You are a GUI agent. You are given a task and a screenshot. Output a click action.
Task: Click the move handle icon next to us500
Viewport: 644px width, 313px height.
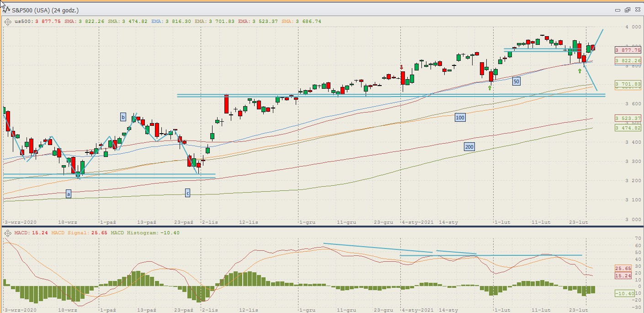8,21
